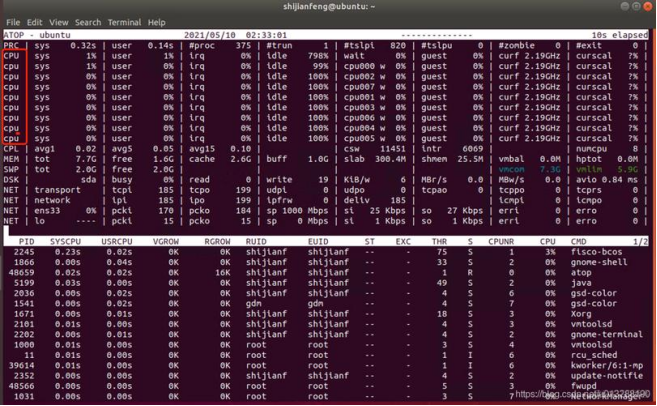The height and width of the screenshot is (406, 657).
Task: Select the fwupd process row
Action: click(x=326, y=386)
